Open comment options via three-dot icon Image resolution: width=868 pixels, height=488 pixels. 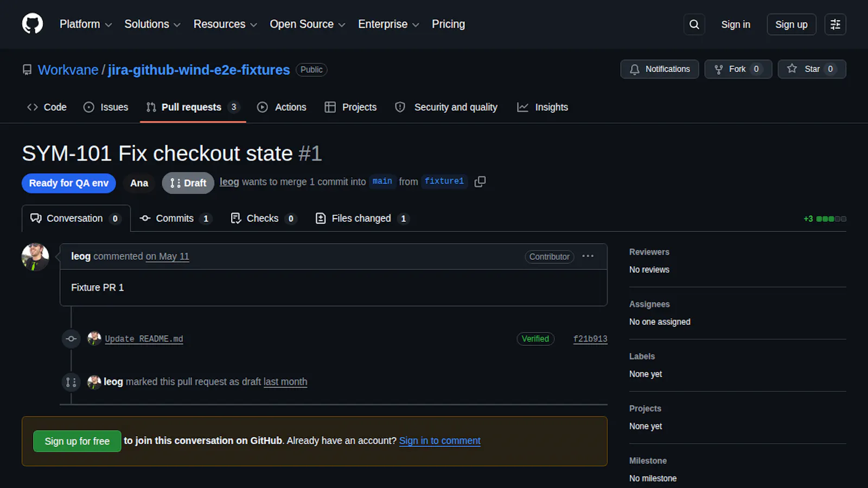click(588, 256)
